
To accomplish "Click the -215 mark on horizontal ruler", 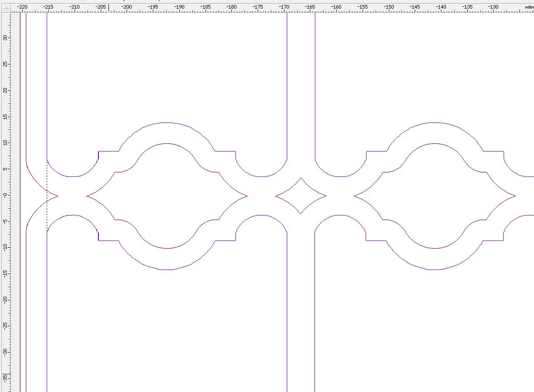I will coord(48,7).
